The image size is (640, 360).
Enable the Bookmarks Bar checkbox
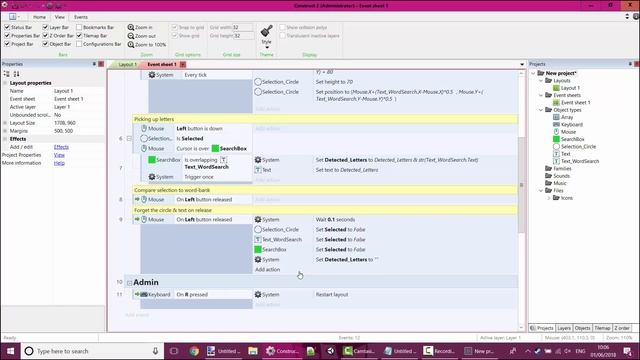(79, 27)
